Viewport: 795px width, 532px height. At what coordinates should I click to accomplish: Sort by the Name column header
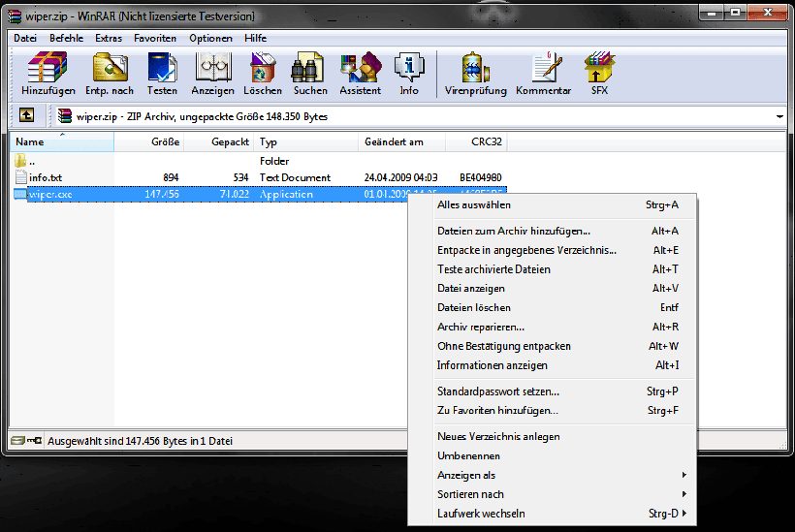click(x=62, y=141)
